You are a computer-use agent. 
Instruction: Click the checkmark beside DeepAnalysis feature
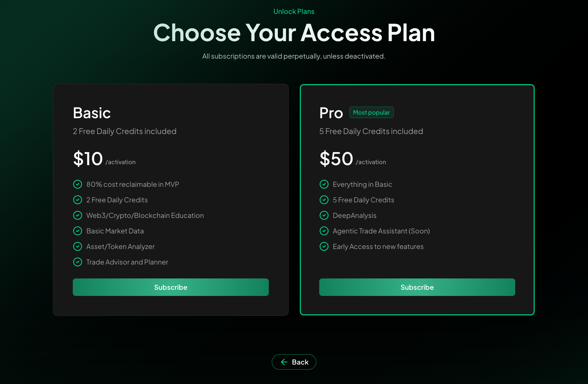324,215
